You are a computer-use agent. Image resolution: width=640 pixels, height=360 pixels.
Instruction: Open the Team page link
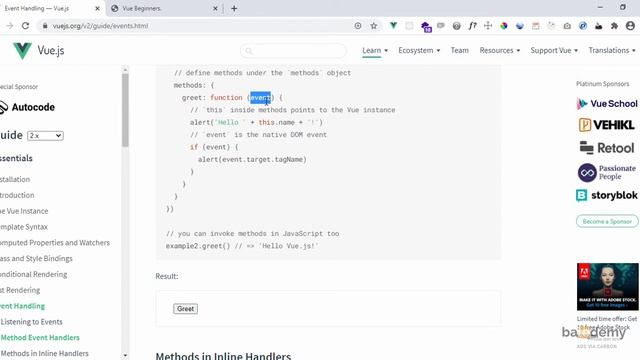(x=459, y=50)
